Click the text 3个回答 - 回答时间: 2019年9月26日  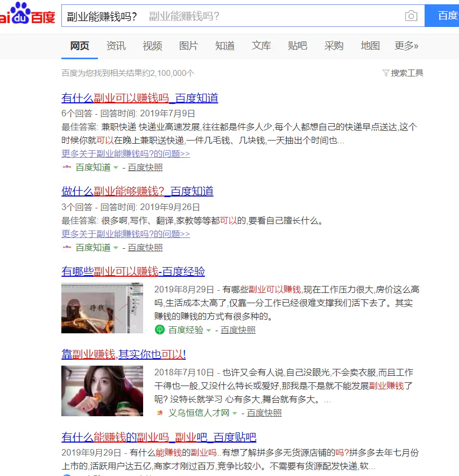[x=130, y=207]
